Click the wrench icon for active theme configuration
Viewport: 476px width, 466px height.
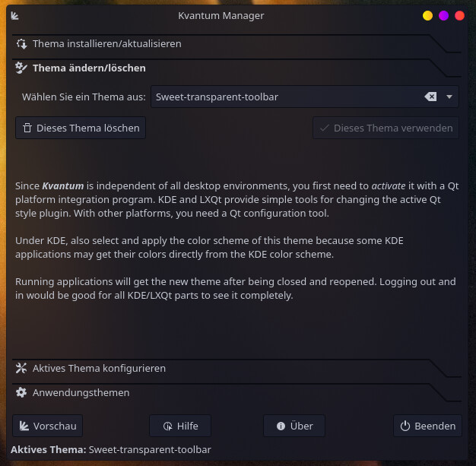click(21, 369)
